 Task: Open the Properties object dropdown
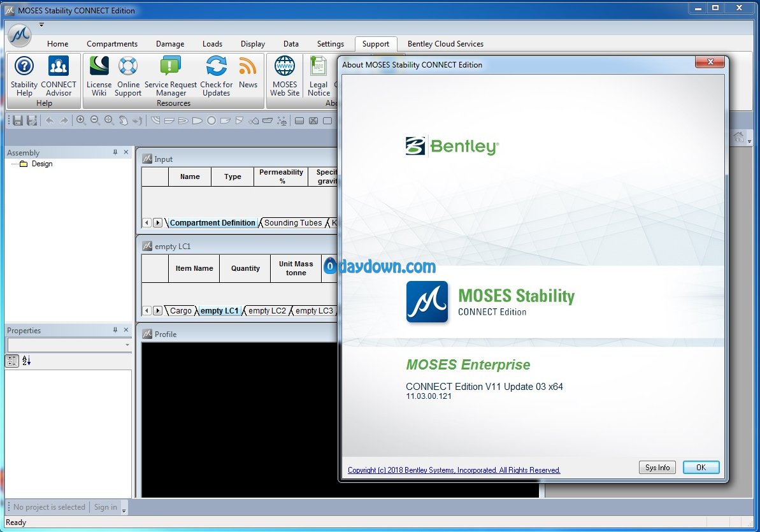click(127, 345)
